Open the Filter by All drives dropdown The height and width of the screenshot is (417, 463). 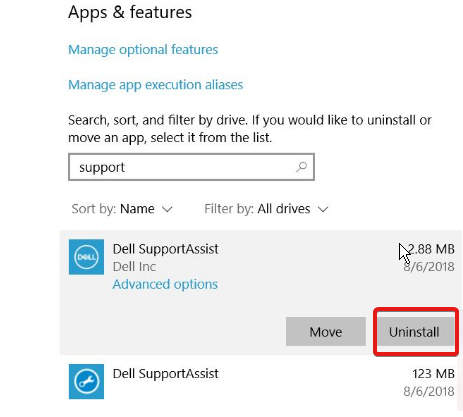click(266, 209)
